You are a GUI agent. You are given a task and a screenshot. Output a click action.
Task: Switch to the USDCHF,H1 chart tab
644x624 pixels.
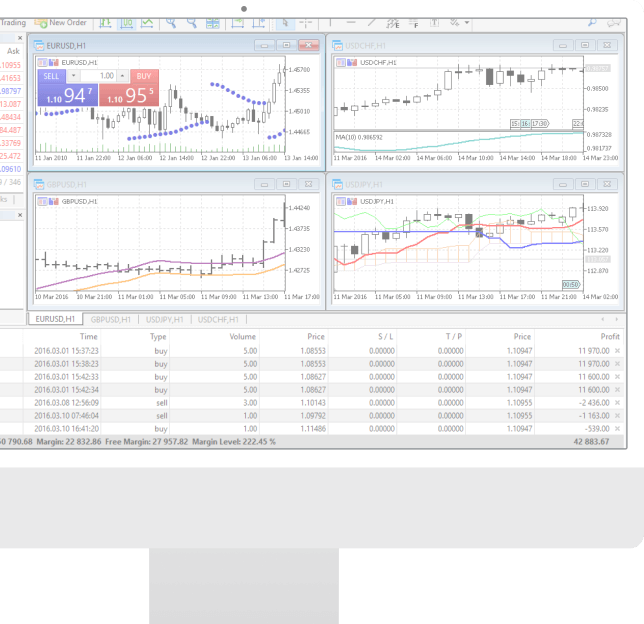218,320
